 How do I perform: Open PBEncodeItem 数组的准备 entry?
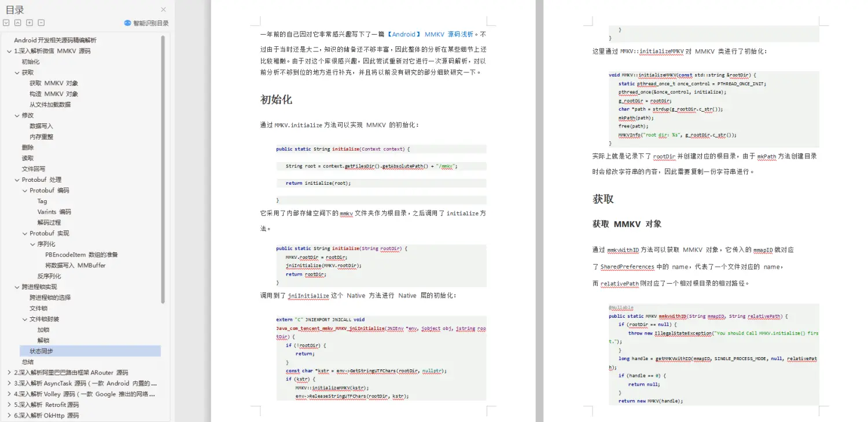(82, 255)
